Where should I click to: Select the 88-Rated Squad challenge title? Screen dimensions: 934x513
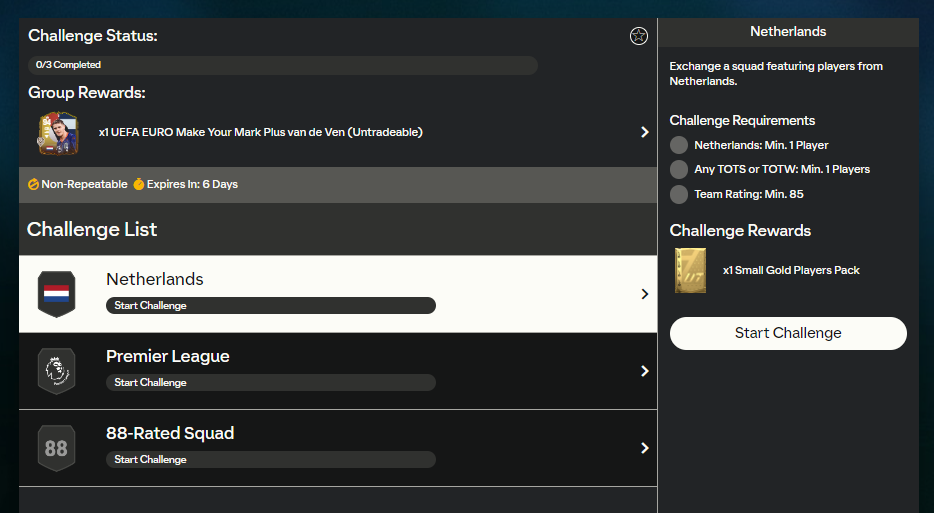[170, 433]
